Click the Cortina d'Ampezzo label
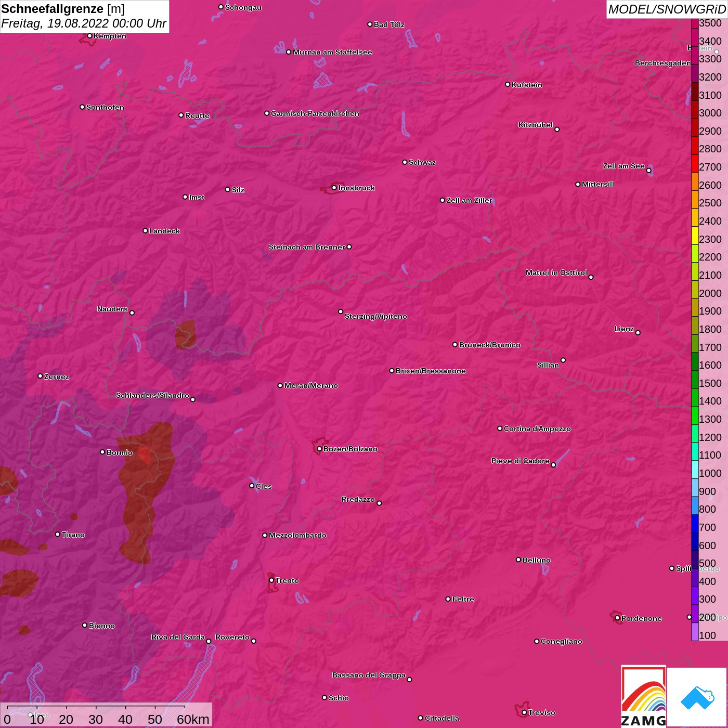728x728 pixels. pyautogui.click(x=537, y=428)
